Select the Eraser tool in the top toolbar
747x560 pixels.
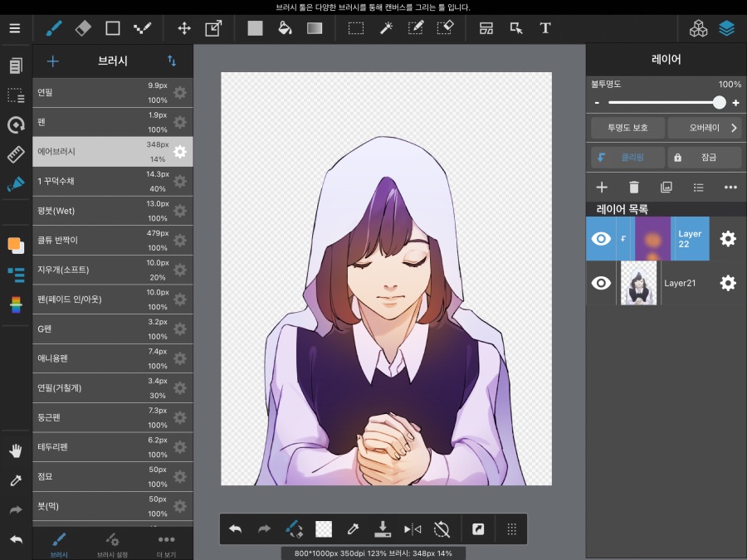click(x=82, y=27)
